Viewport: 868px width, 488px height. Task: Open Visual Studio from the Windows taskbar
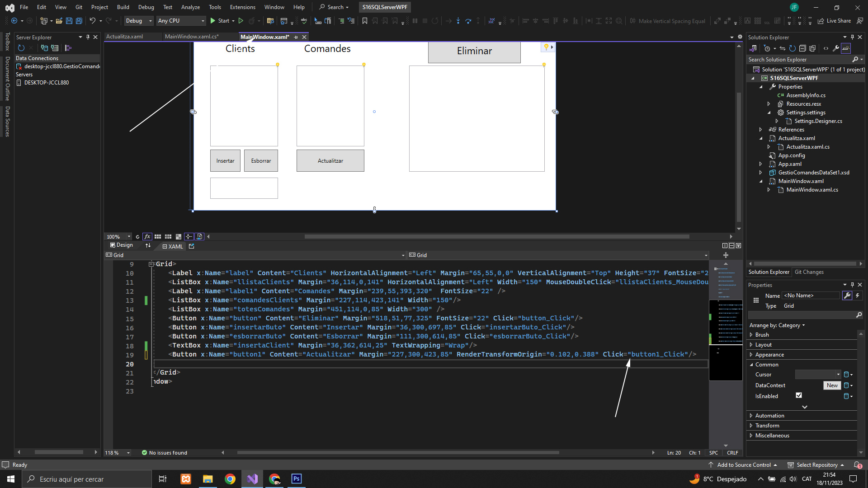(x=252, y=479)
